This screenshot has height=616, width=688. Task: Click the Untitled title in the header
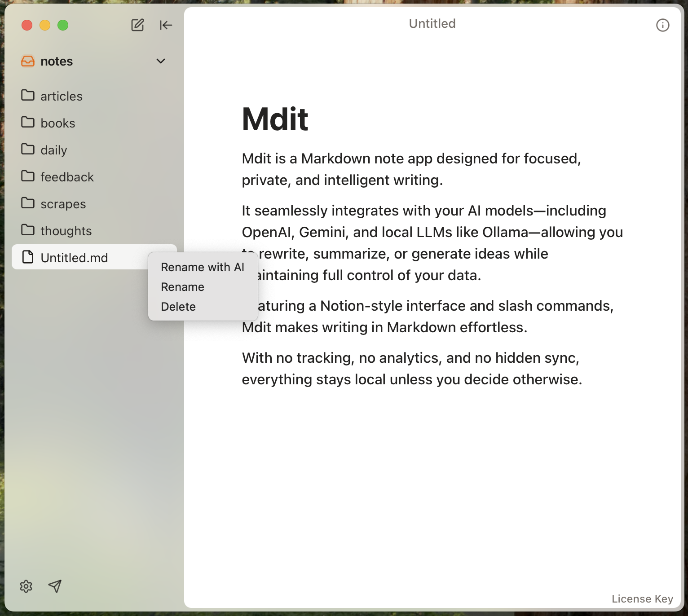432,23
